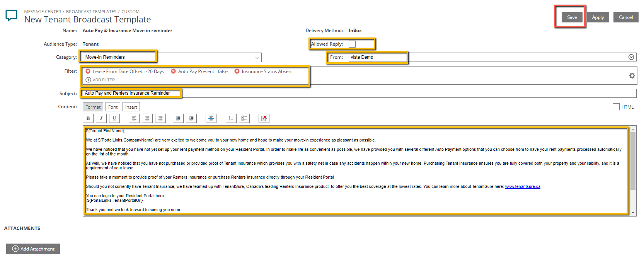Click the 'Insurance Status Absent' filter text

(x=267, y=72)
